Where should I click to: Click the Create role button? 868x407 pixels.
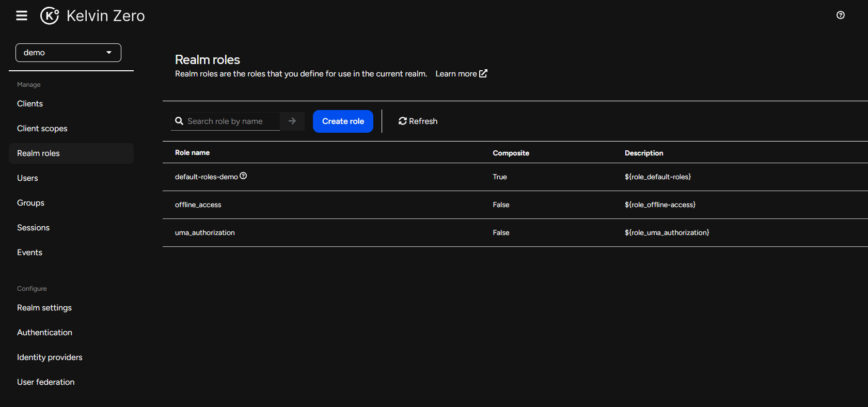point(343,121)
